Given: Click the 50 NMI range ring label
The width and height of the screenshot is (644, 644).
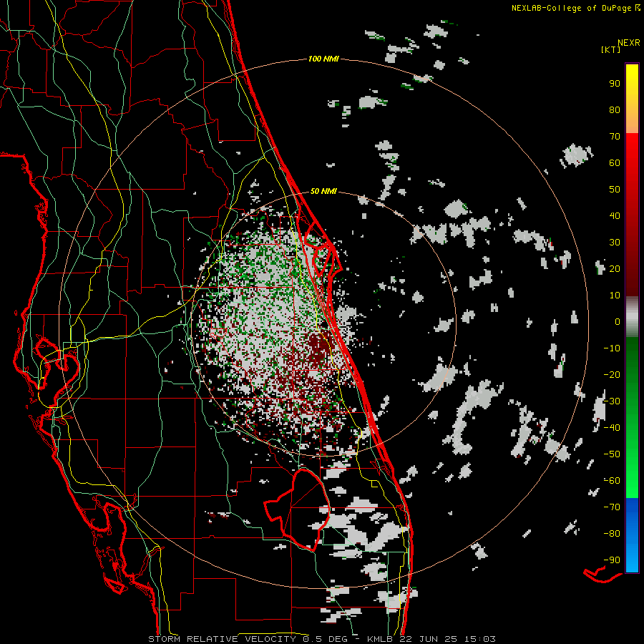Looking at the screenshot, I should click(323, 191).
